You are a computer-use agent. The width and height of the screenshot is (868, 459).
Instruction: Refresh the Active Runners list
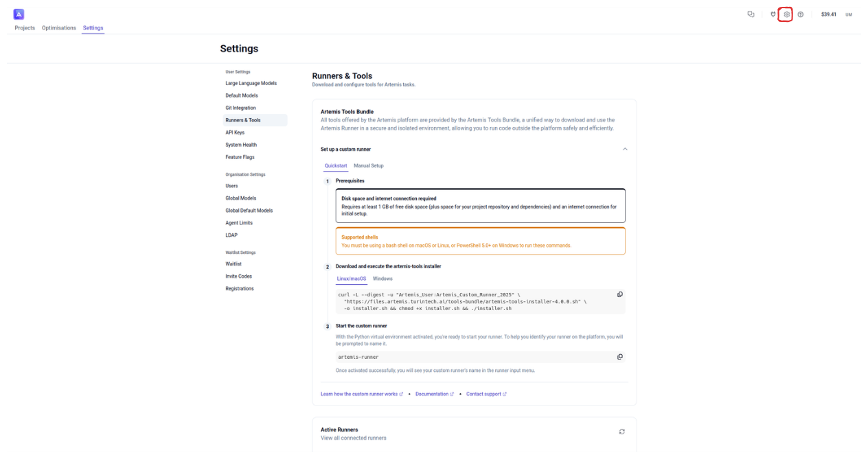pos(621,432)
